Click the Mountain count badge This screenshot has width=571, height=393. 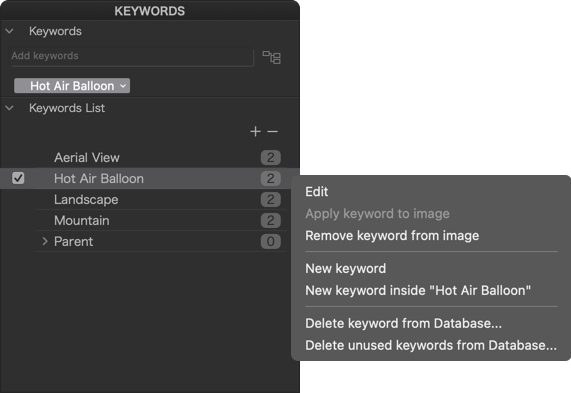(x=271, y=220)
